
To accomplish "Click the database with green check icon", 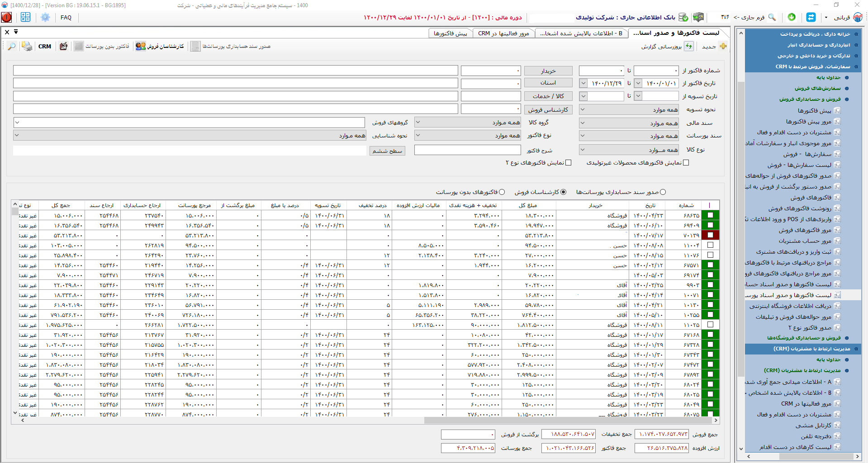I will coord(683,17).
